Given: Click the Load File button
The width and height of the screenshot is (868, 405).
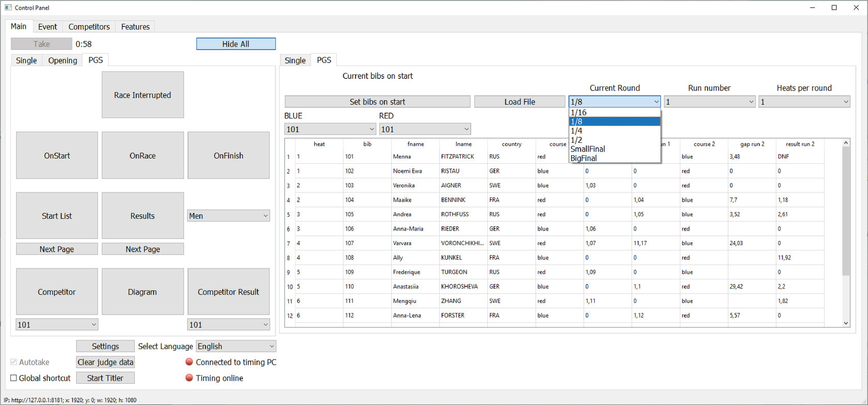Looking at the screenshot, I should click(x=520, y=102).
